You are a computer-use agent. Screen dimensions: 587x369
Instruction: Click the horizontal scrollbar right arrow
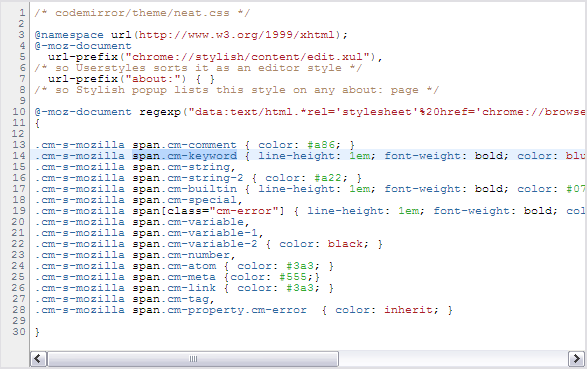(576, 359)
